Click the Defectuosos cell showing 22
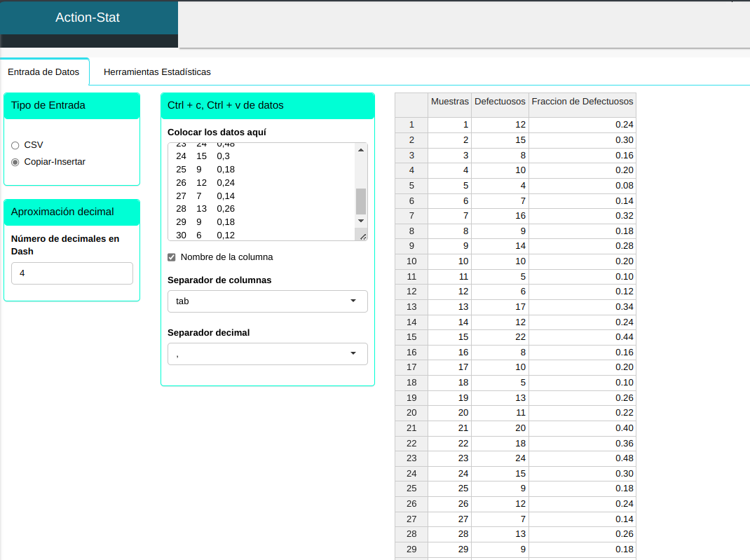Image resolution: width=750 pixels, height=560 pixels. click(x=500, y=337)
